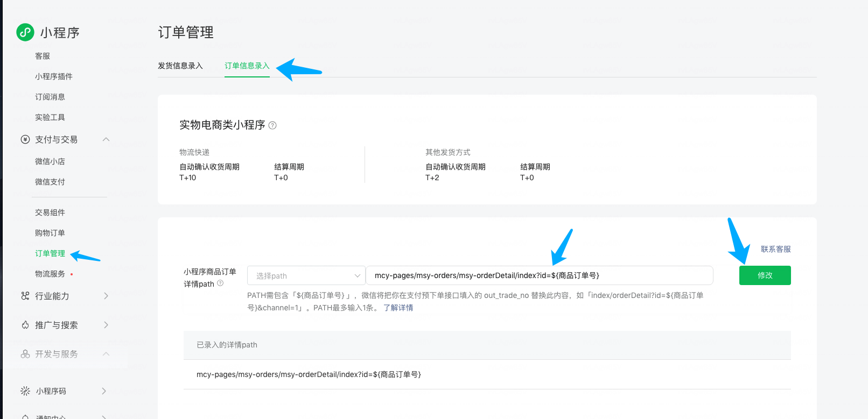The image size is (868, 419).
Task: Expand the 行业能力 menu chevron
Action: coord(106,296)
